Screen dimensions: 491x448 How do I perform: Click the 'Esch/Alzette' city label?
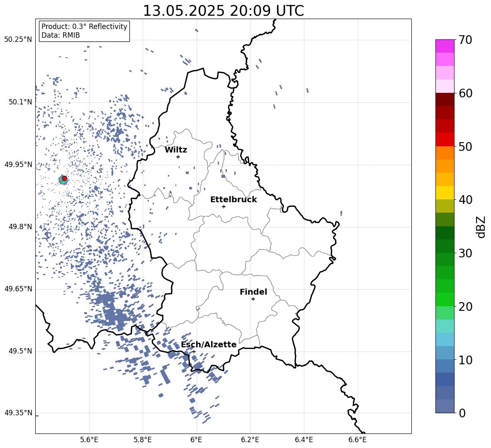pyautogui.click(x=209, y=345)
